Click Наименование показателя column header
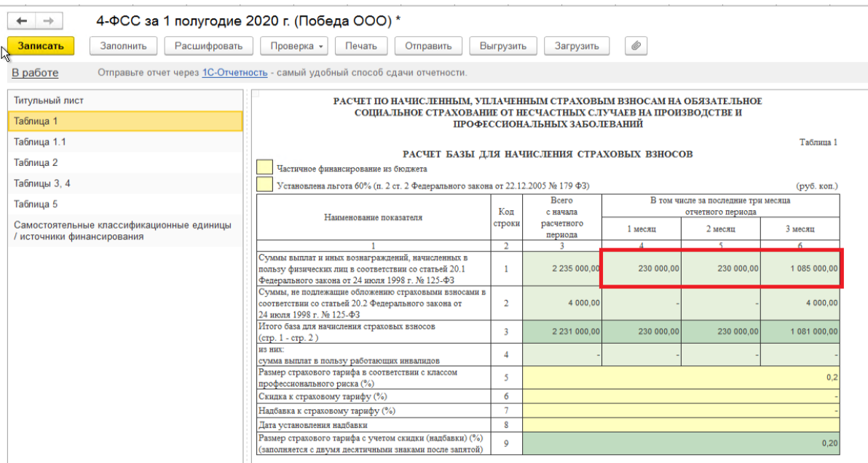Viewport: 868px width, 463px height. click(x=373, y=218)
